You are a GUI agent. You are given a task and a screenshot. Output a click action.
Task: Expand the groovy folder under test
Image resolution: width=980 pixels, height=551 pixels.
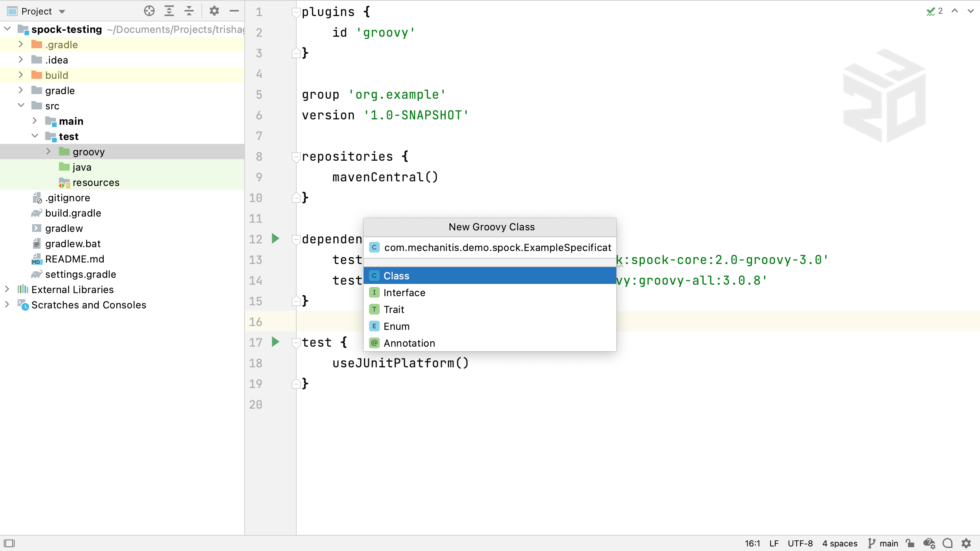pos(48,152)
